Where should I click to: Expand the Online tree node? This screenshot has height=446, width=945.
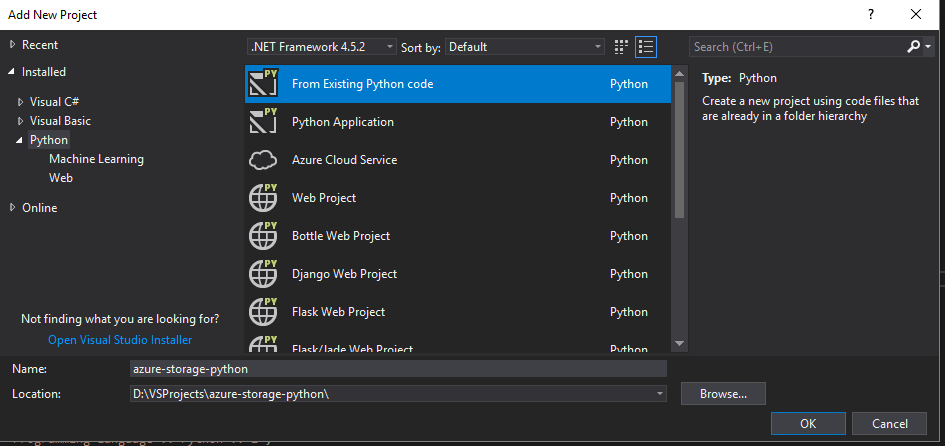13,208
